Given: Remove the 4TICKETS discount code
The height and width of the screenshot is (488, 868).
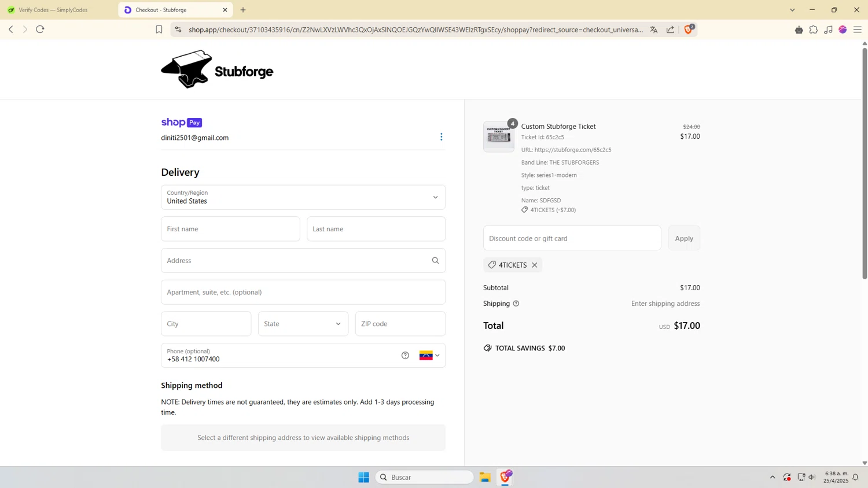Looking at the screenshot, I should (x=535, y=265).
